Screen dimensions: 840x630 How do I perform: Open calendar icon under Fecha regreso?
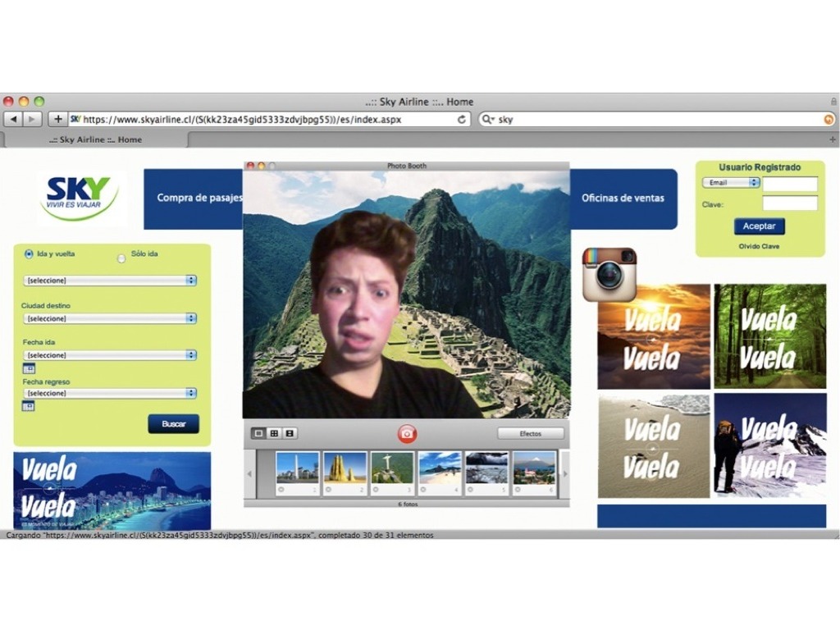29,406
